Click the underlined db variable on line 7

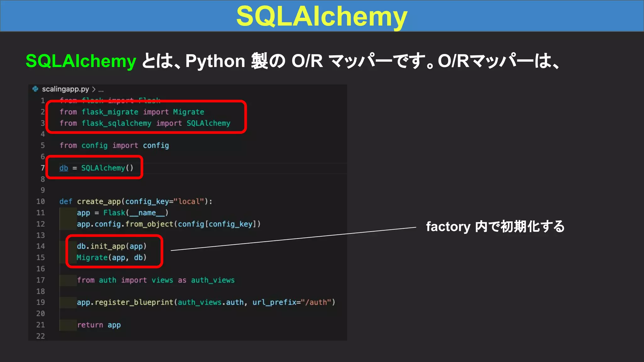tap(64, 168)
